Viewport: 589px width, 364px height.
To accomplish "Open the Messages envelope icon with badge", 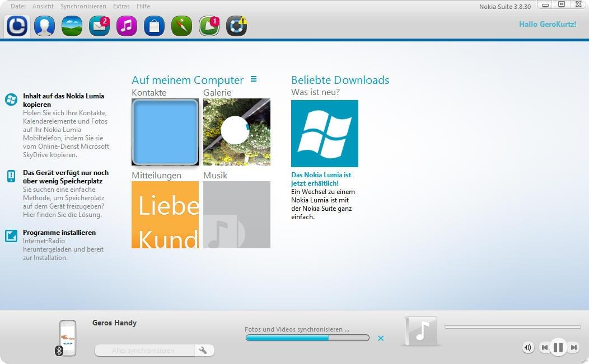I will coord(99,26).
